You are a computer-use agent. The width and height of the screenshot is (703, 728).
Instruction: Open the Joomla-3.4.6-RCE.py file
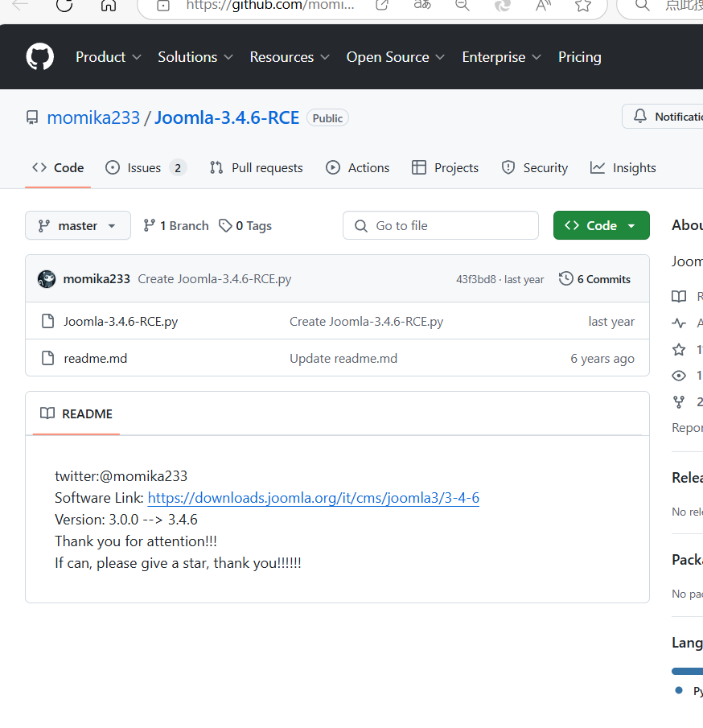click(121, 321)
